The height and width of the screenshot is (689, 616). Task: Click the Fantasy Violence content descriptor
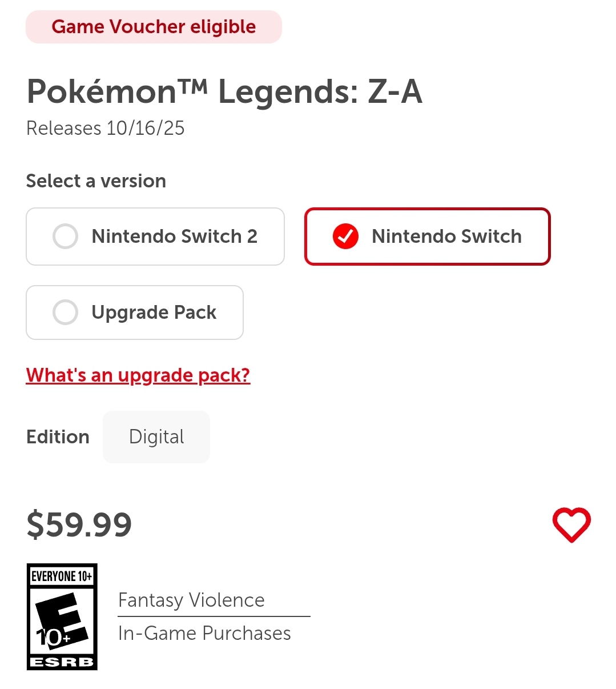pos(191,600)
